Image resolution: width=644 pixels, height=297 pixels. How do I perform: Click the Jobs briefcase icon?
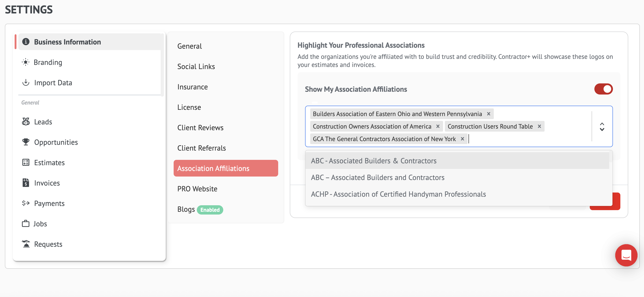coord(26,224)
